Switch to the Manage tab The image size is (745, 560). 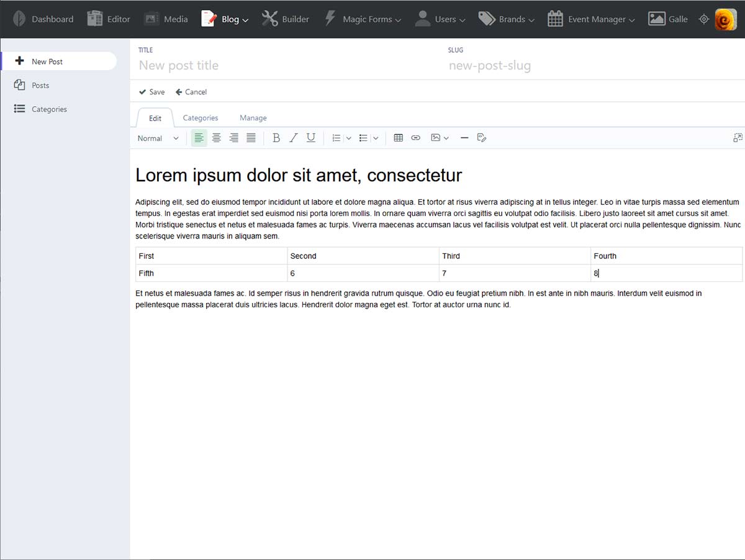(253, 118)
